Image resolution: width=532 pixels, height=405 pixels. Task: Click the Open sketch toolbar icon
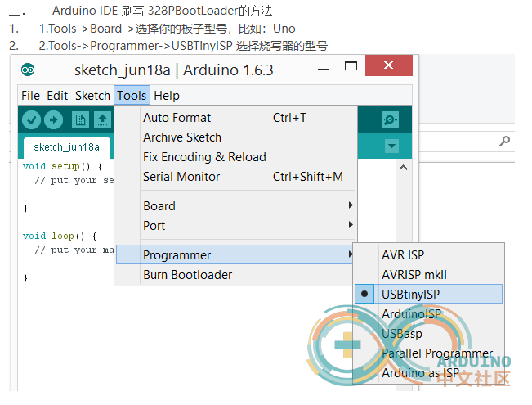(102, 120)
